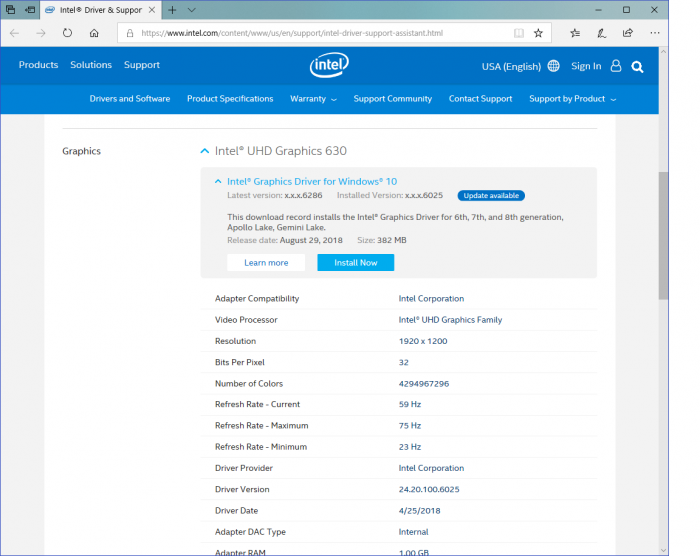
Task: Select the Refresh Rate - Current value 59 Hz
Action: tap(410, 404)
